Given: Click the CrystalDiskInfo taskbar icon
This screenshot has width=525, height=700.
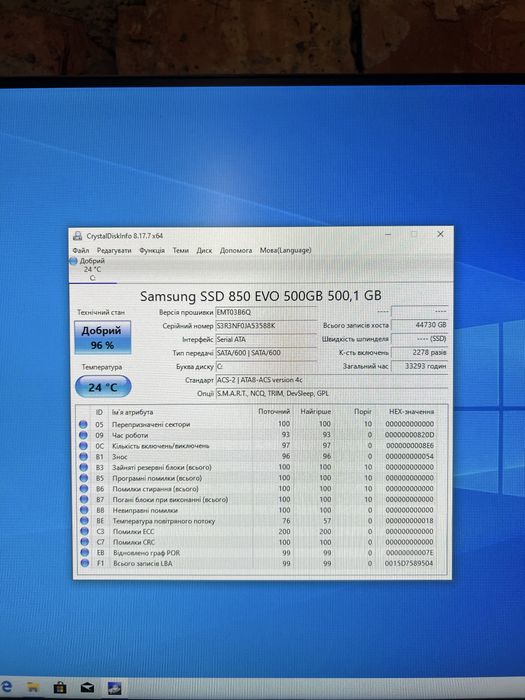Looking at the screenshot, I should pyautogui.click(x=114, y=688).
